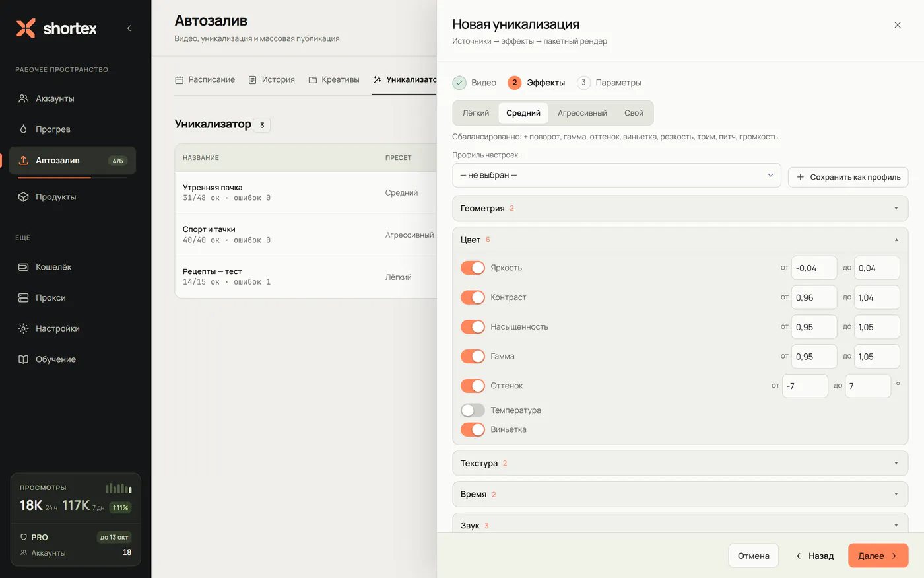This screenshot has width=924, height=578.
Task: Close the Новая уникализация panel
Action: click(x=898, y=25)
